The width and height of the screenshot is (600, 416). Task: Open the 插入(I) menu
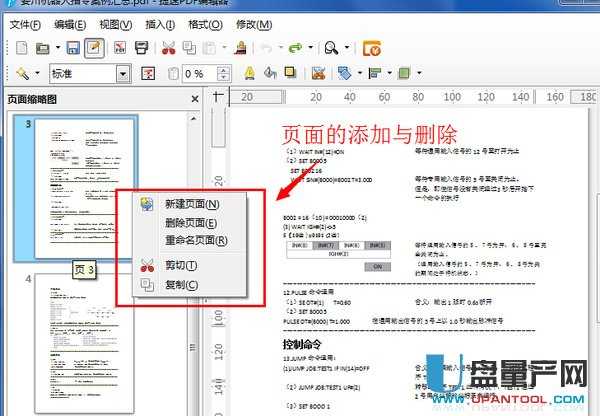coord(160,23)
